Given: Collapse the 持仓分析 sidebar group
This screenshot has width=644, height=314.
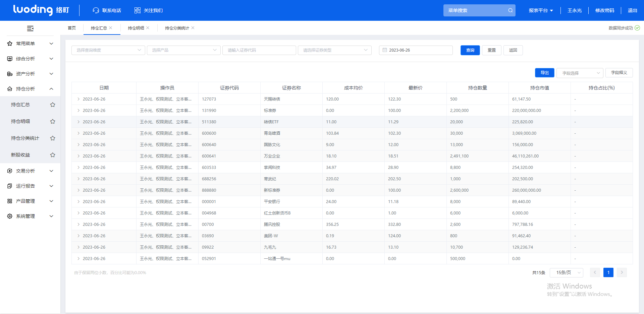Looking at the screenshot, I should [x=51, y=89].
